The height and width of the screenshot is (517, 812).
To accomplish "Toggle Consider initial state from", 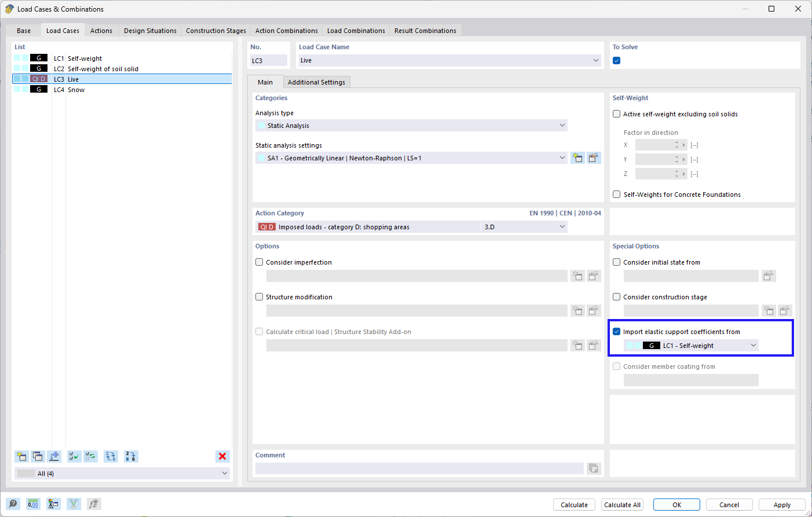I will coord(617,262).
